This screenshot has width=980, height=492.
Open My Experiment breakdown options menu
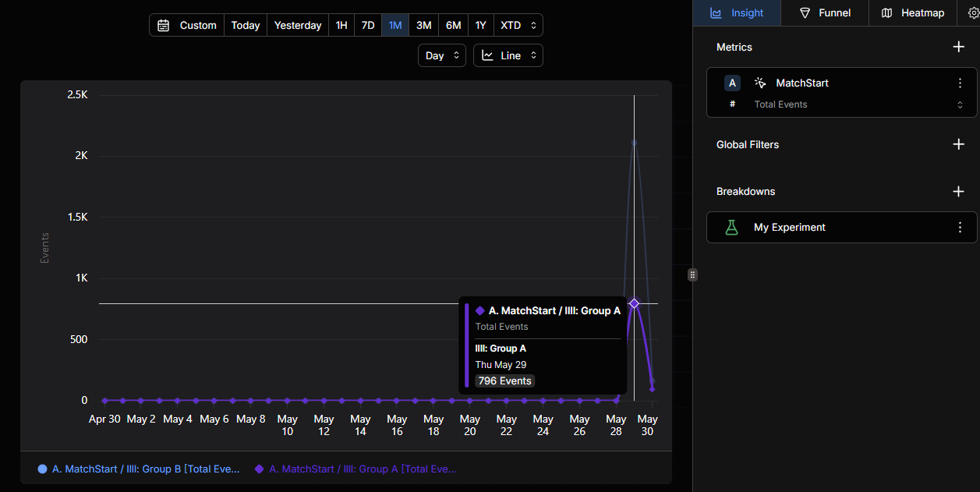tap(961, 227)
